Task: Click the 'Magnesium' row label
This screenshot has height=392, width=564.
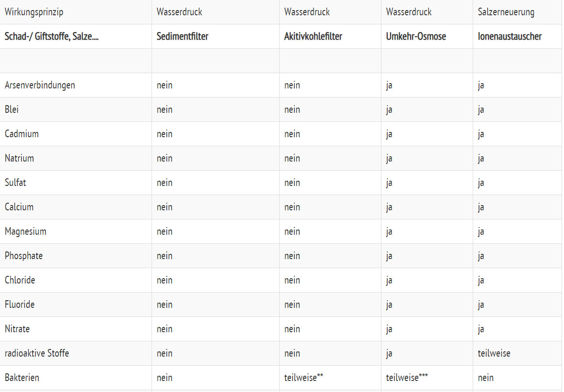Action: [25, 231]
